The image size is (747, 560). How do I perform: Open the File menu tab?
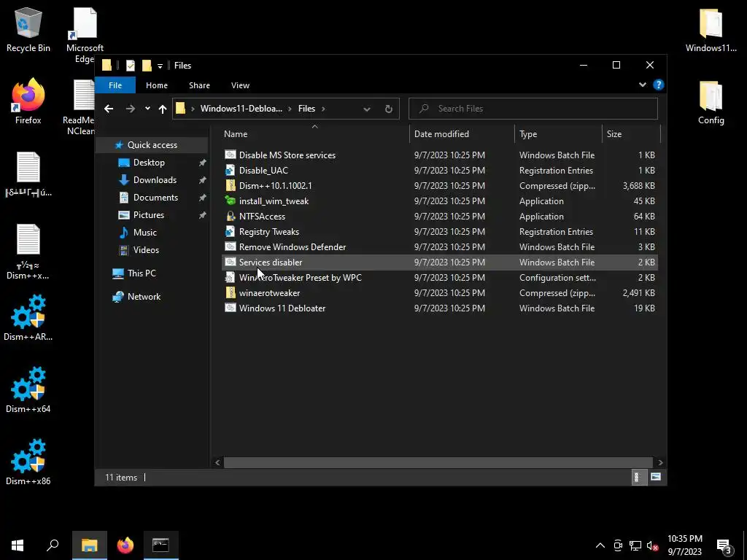pyautogui.click(x=115, y=85)
